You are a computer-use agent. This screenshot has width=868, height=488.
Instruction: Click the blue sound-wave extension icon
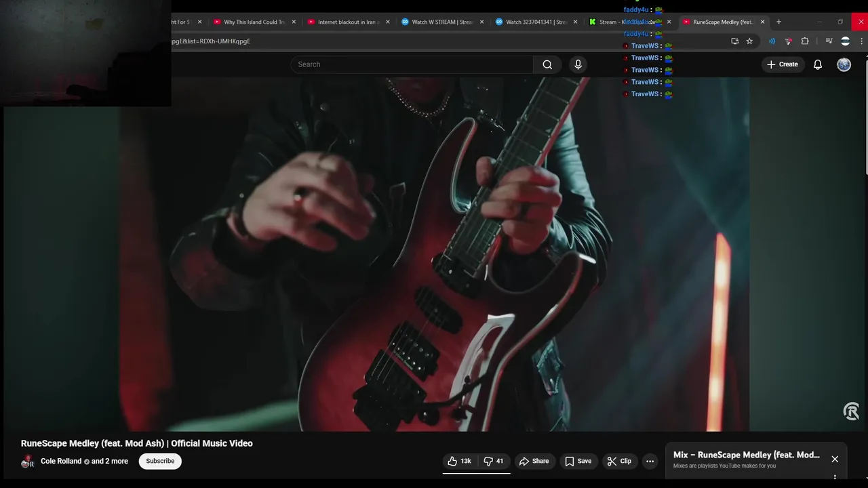tap(772, 41)
